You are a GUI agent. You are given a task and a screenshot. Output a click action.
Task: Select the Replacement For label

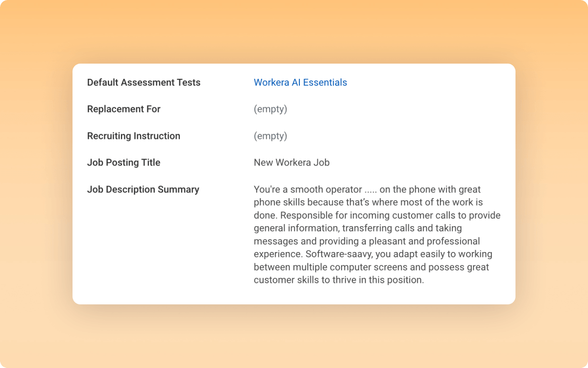[x=124, y=109]
